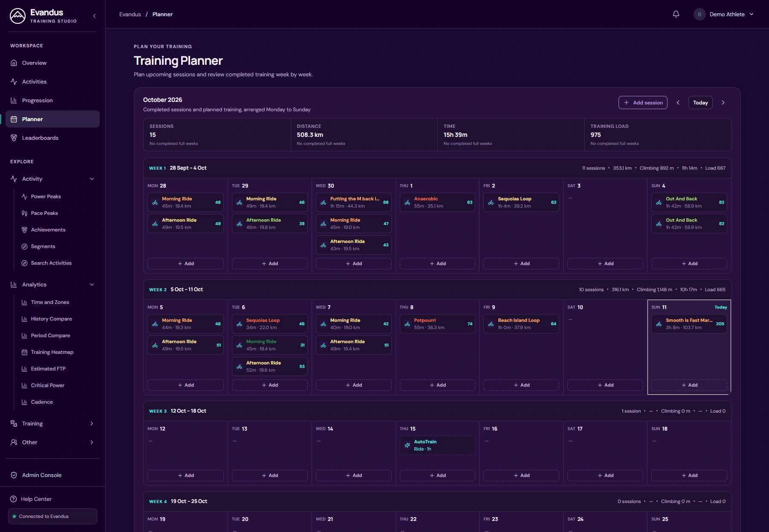Click the 'WEEK 4' label

coord(158,502)
